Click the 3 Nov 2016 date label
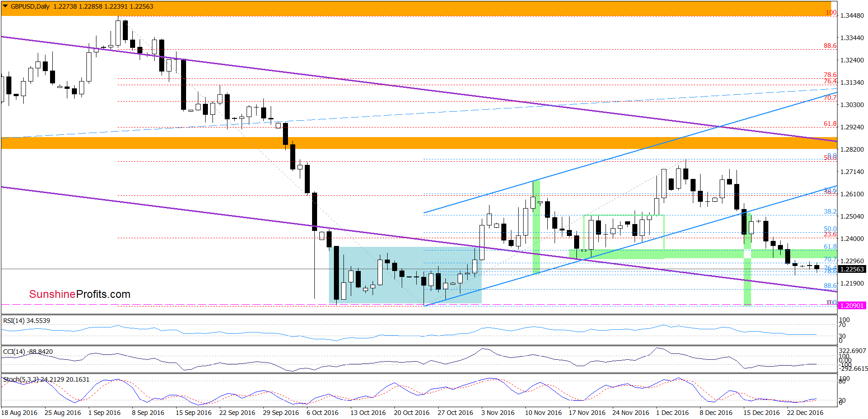Viewport: 868px width, 419px height. tap(498, 413)
